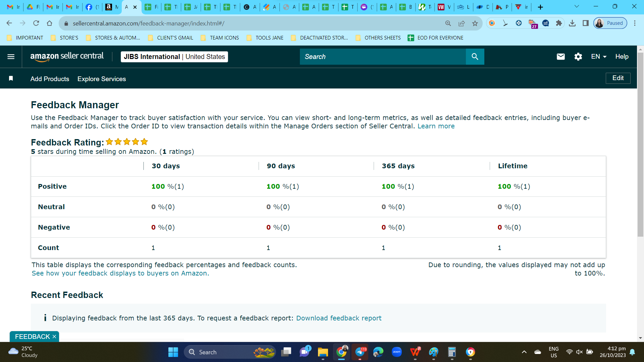This screenshot has width=644, height=362.
Task: Open the Add Products menu item
Action: [50, 79]
